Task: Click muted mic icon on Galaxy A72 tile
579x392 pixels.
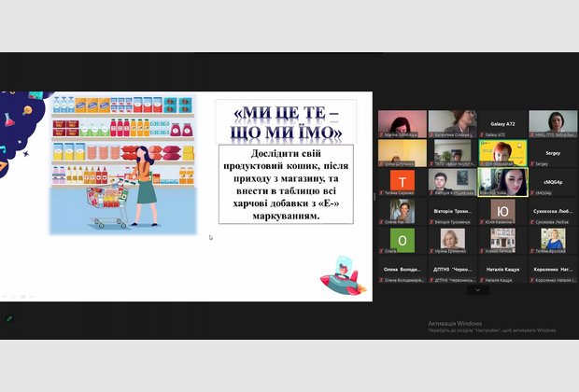Action: point(482,135)
